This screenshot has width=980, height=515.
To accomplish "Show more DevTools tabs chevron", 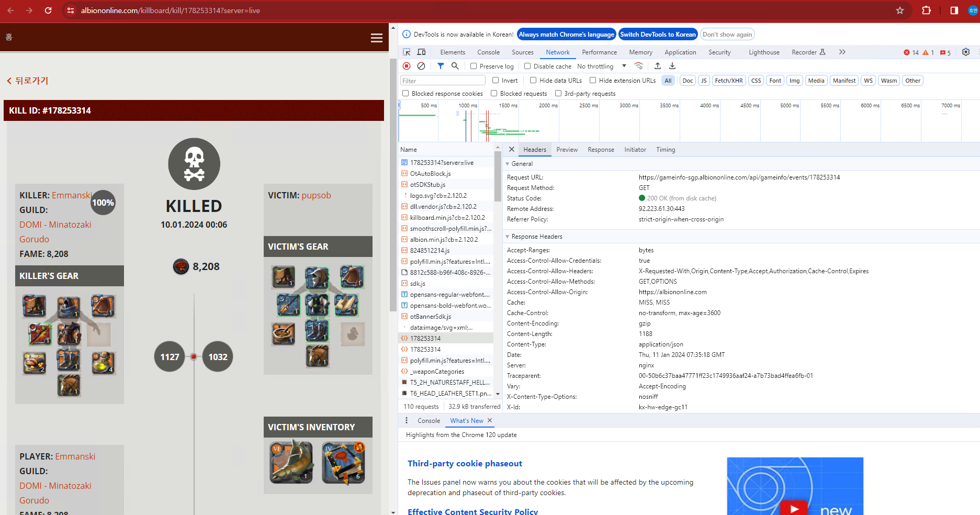I will pyautogui.click(x=842, y=52).
